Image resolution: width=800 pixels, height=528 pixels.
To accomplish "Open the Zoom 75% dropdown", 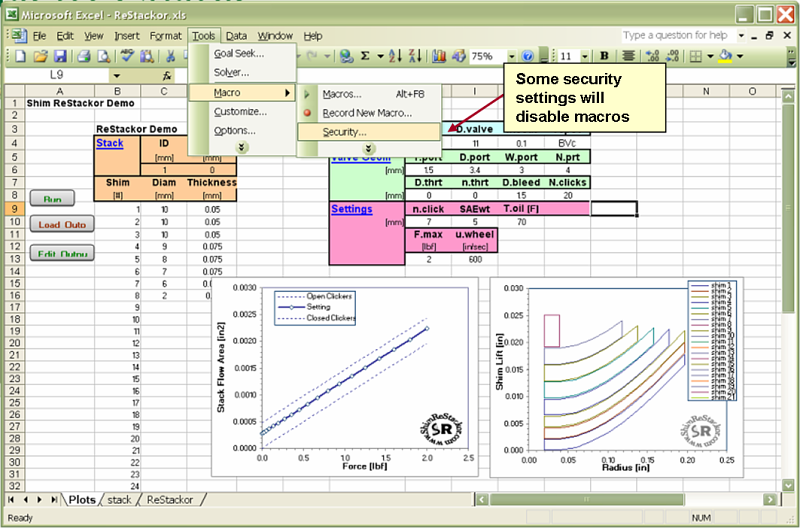I will tap(512, 56).
